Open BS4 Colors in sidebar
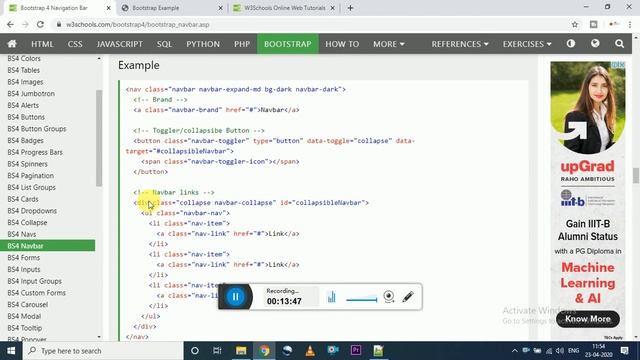640x360 pixels. 24,58
